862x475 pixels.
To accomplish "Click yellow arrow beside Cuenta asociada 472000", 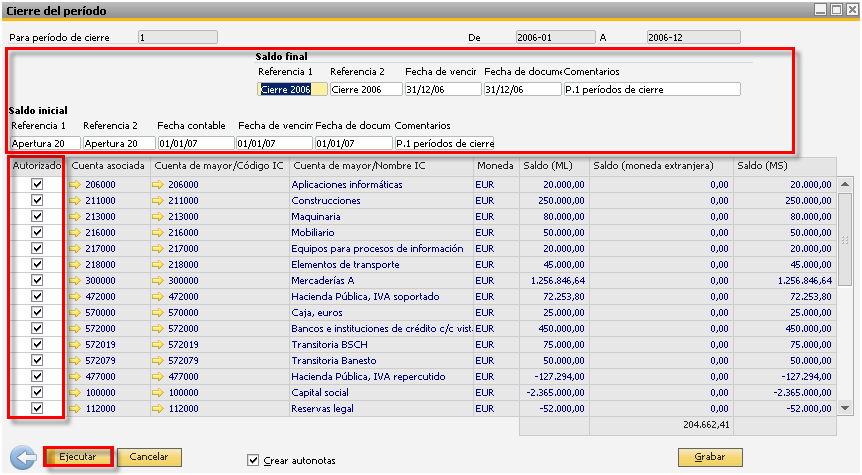I will 75,296.
